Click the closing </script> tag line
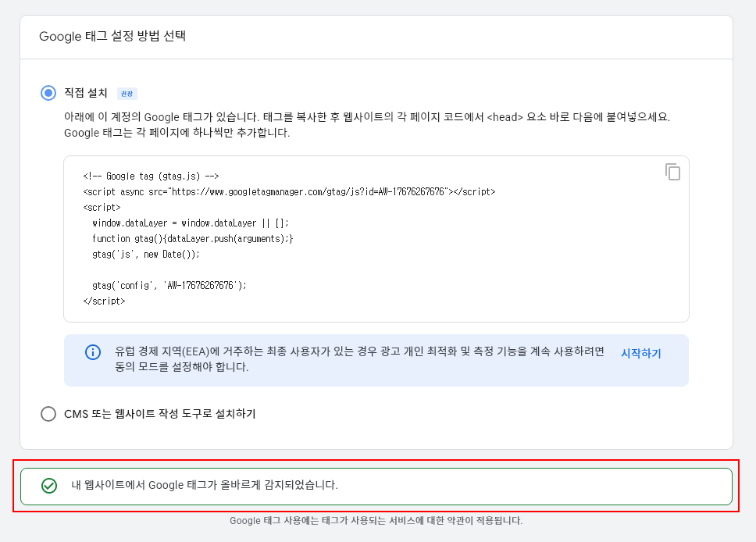 pos(104,301)
